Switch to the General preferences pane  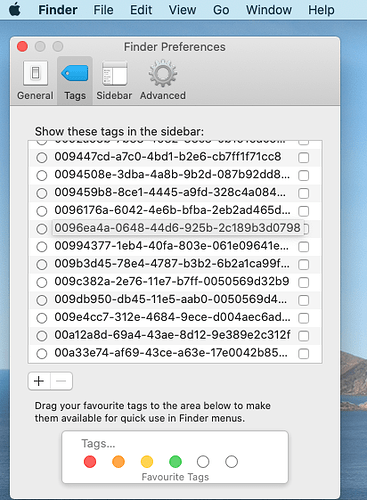tap(35, 81)
